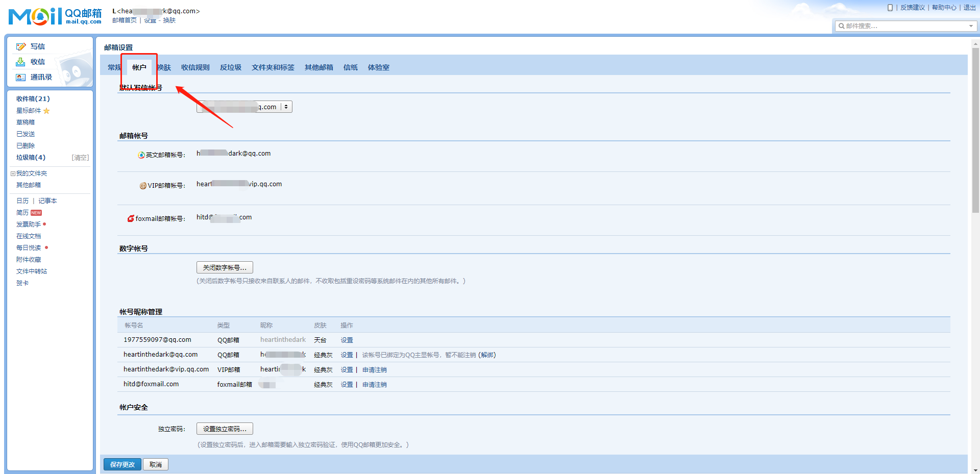Expand the 我的文件夹 folder tree
The height and width of the screenshot is (474, 980).
pyautogui.click(x=12, y=173)
